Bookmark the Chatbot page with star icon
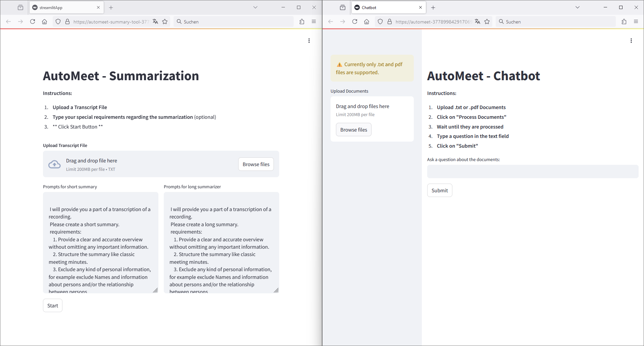This screenshot has width=644, height=346. pyautogui.click(x=487, y=21)
